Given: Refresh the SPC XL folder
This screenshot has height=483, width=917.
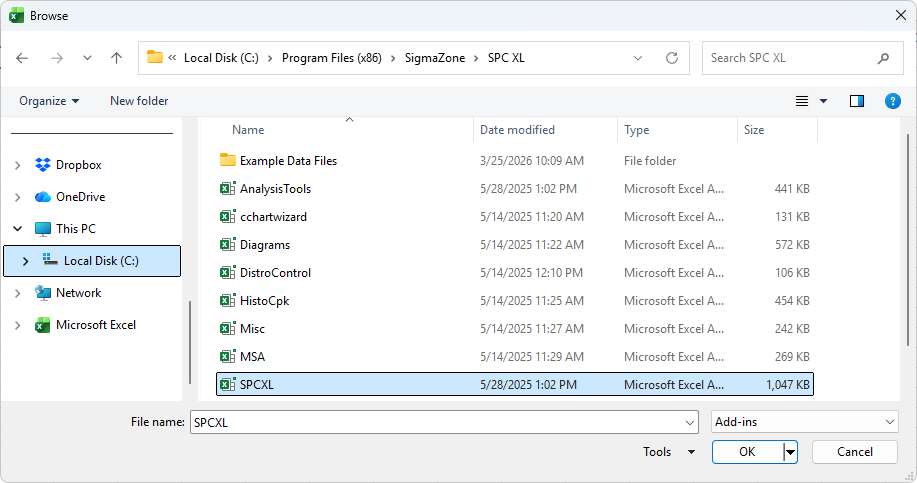Looking at the screenshot, I should 672,58.
